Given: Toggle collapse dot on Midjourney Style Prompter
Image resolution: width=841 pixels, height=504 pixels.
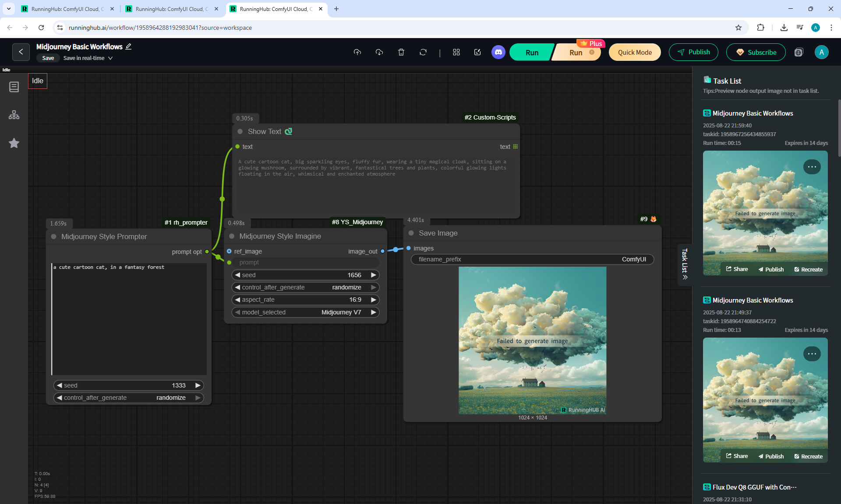Looking at the screenshot, I should click(x=54, y=236).
